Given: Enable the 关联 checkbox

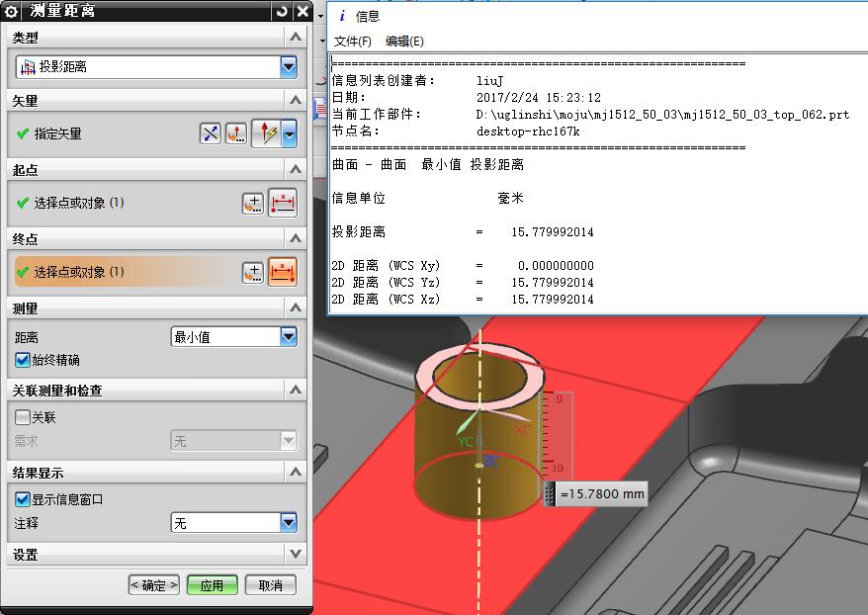Looking at the screenshot, I should [x=23, y=417].
